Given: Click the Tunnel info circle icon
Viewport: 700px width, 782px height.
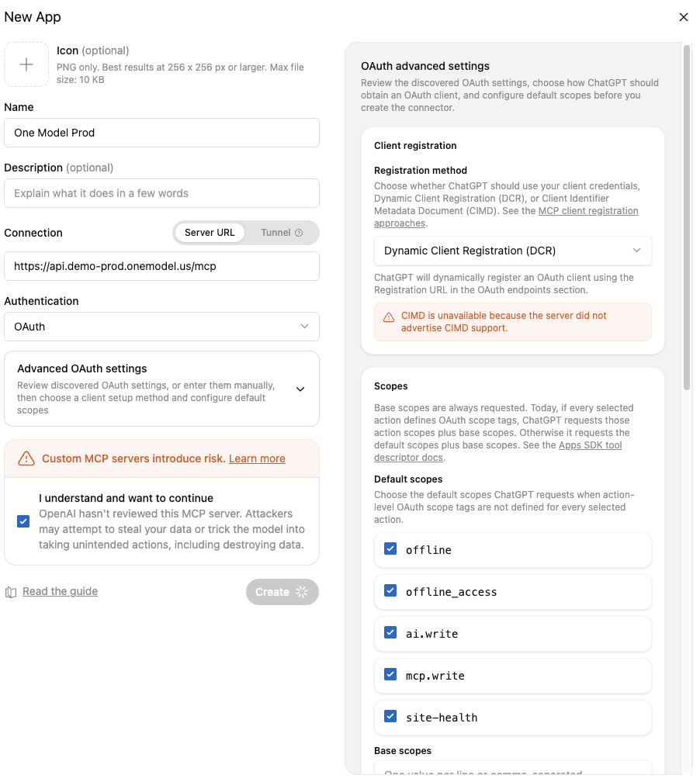Looking at the screenshot, I should click(x=299, y=233).
